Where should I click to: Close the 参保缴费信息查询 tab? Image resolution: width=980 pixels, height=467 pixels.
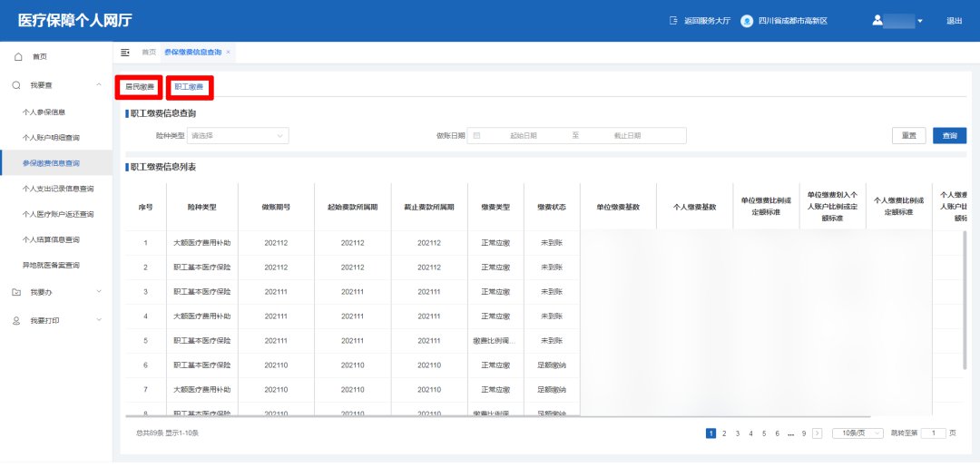pos(228,53)
